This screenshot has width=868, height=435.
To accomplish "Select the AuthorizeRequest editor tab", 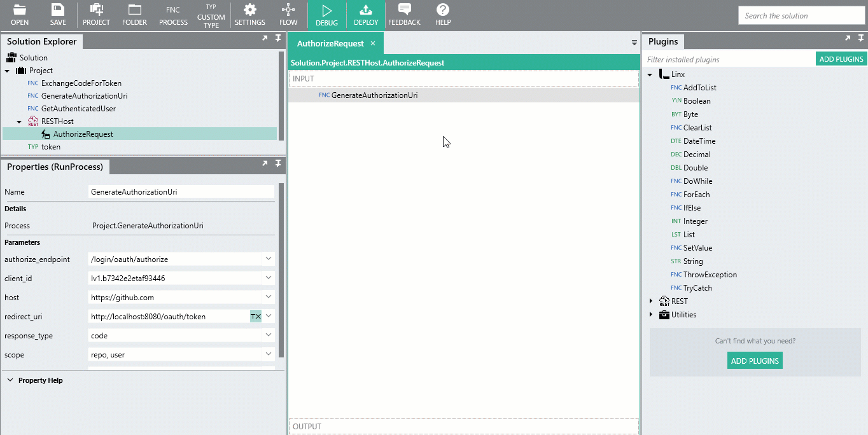I will [330, 43].
